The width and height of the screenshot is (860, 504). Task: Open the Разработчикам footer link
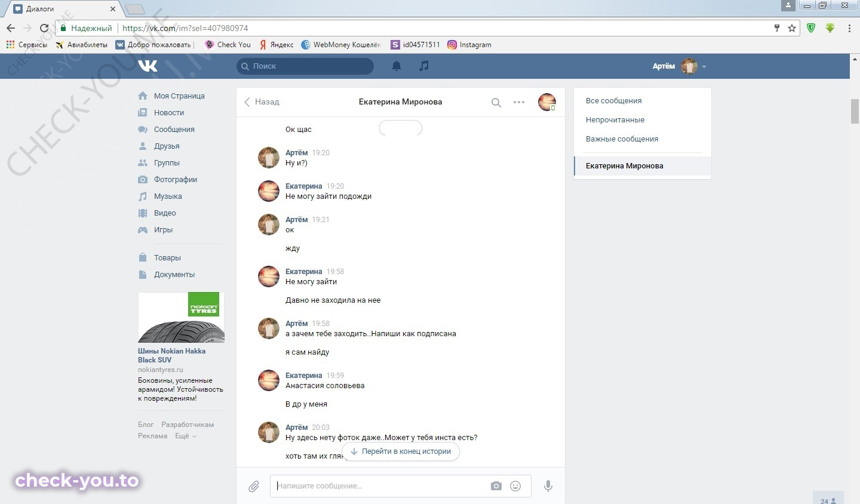point(188,425)
